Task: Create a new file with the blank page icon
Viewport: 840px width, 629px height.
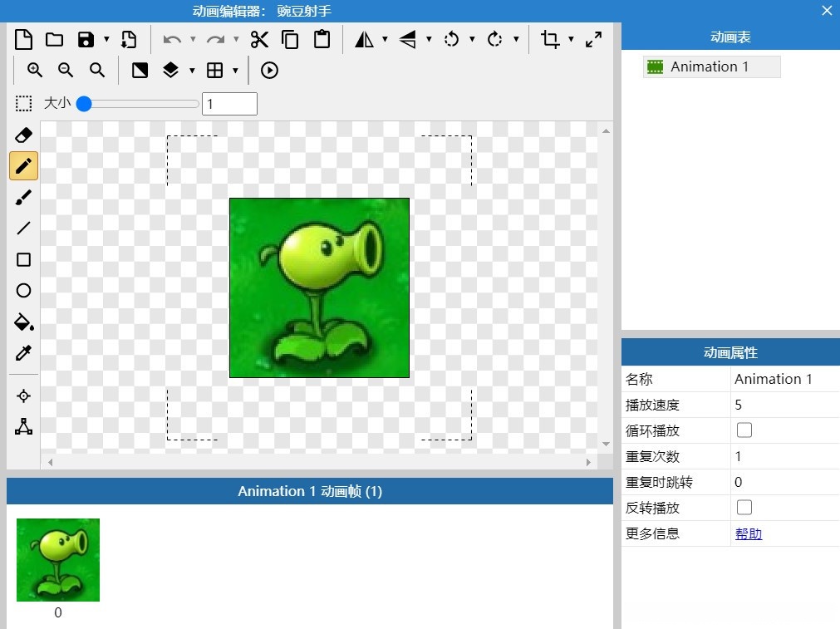Action: pos(23,40)
